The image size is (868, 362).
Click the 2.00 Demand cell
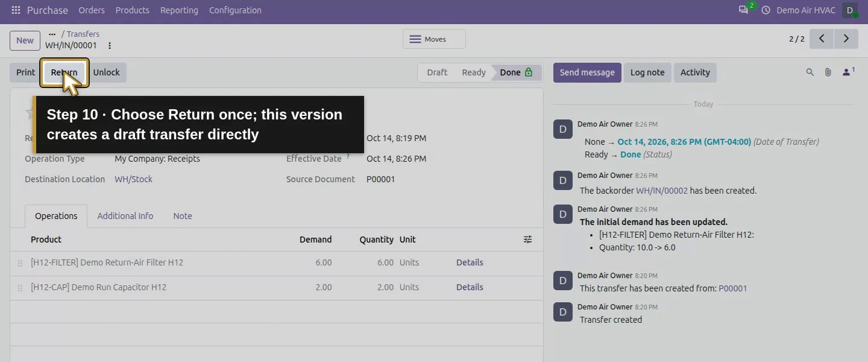[324, 287]
